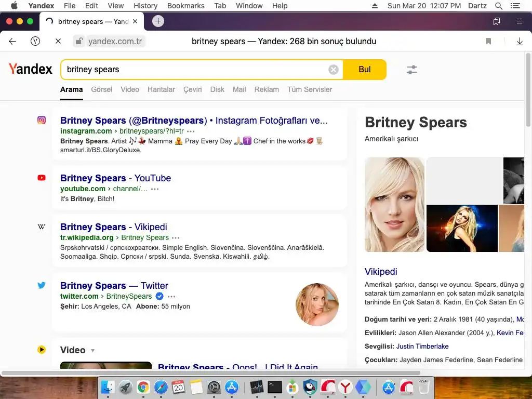
Task: Open System Preferences in the Dock
Action: pyautogui.click(x=214, y=387)
